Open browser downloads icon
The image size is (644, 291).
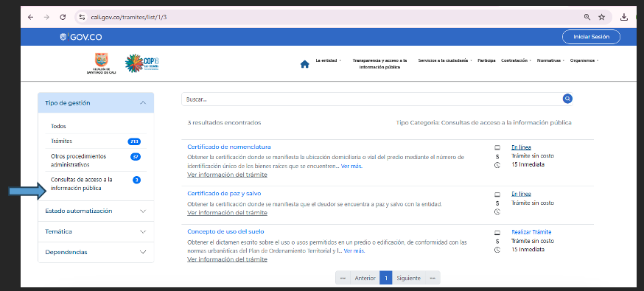(x=624, y=17)
